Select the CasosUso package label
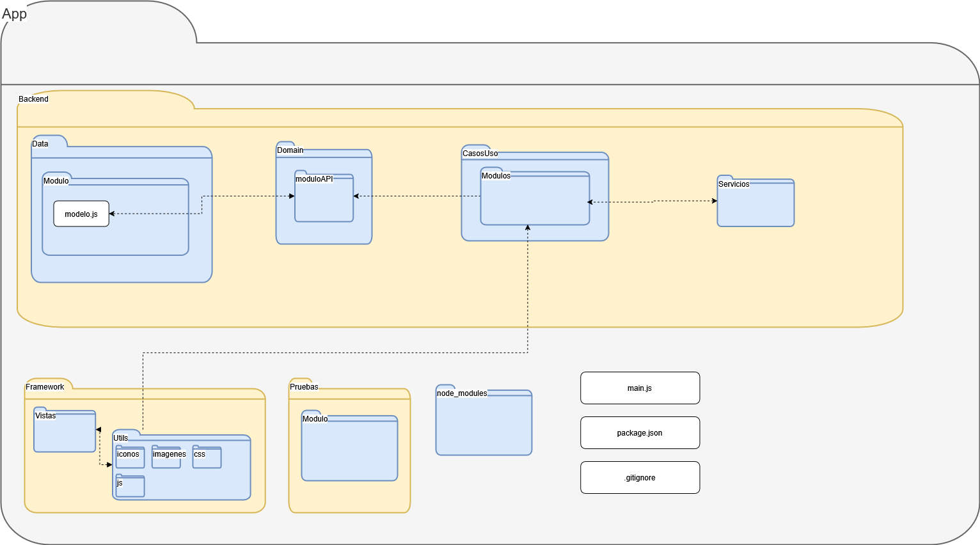The image size is (980, 545). [480, 154]
